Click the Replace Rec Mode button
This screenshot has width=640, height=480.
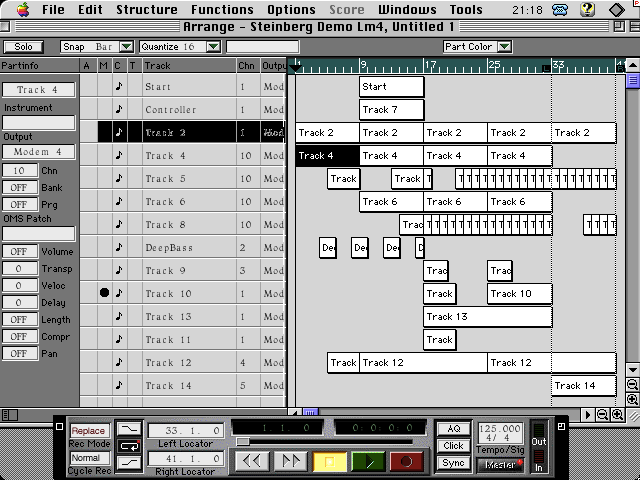pyautogui.click(x=89, y=431)
